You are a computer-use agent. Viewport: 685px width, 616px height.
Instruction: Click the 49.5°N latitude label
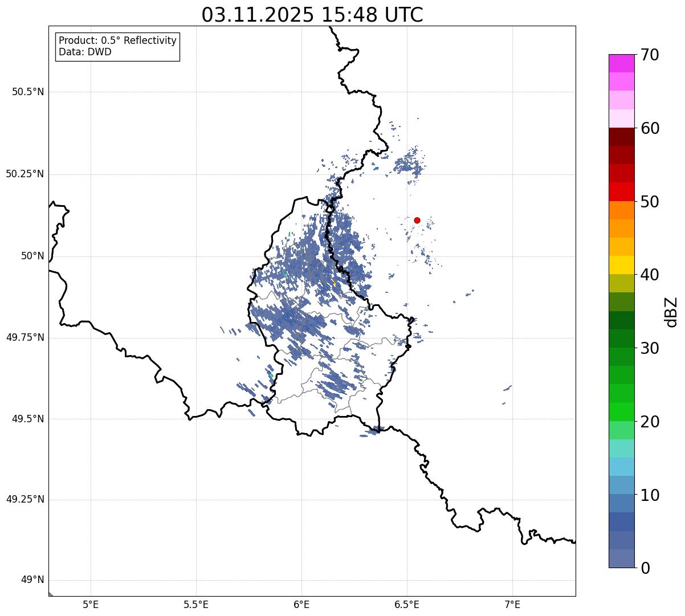[x=28, y=419]
